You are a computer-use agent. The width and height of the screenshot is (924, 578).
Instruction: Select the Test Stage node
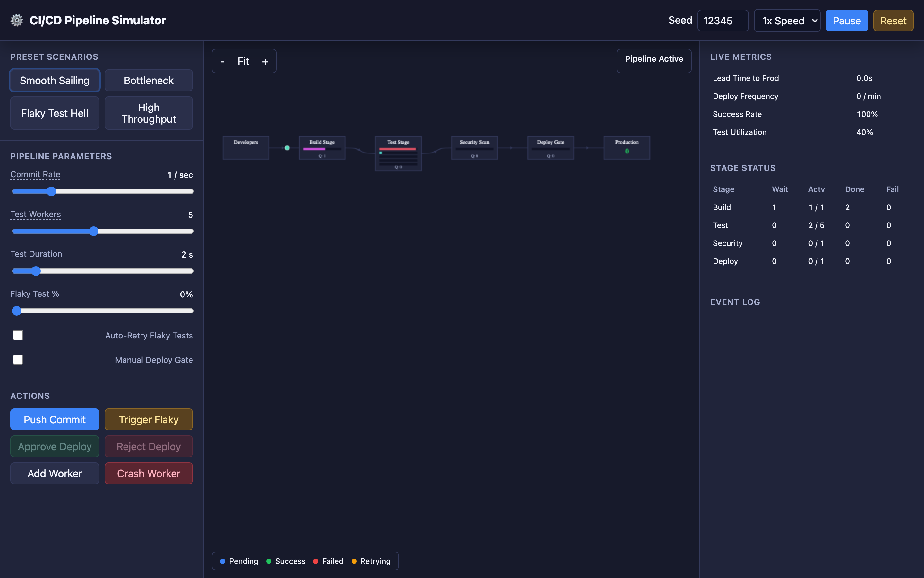click(398, 153)
